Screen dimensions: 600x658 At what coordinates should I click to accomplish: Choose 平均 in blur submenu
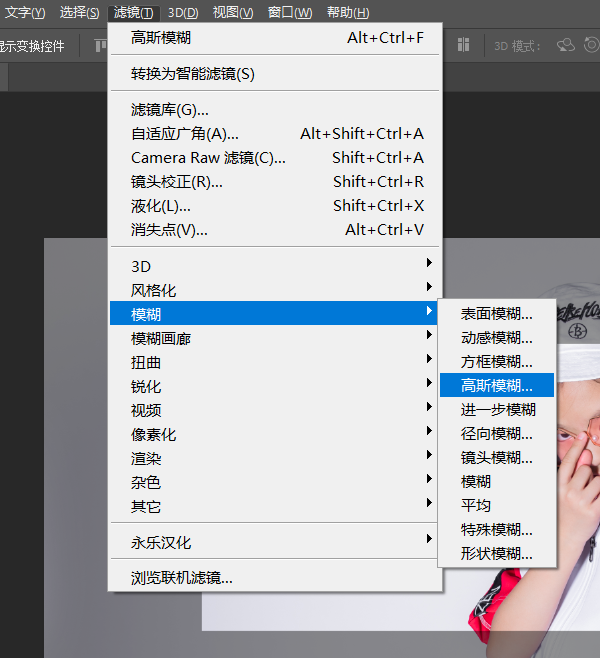click(497, 505)
